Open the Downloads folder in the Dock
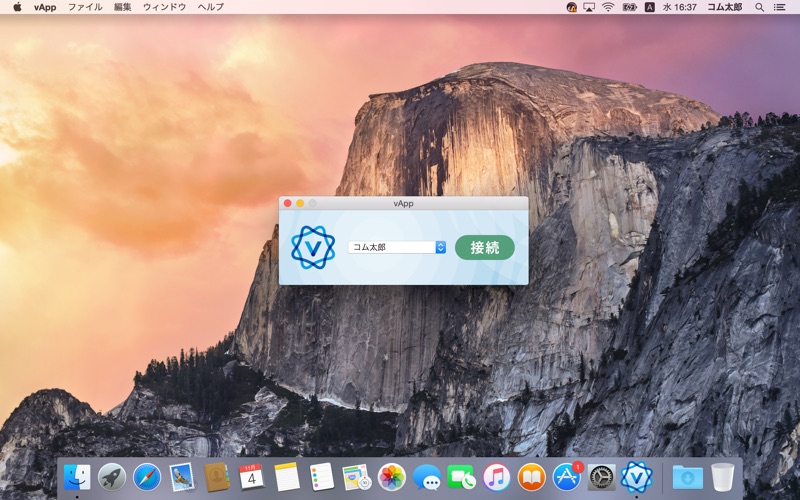Viewport: 800px width, 500px height. tap(687, 478)
